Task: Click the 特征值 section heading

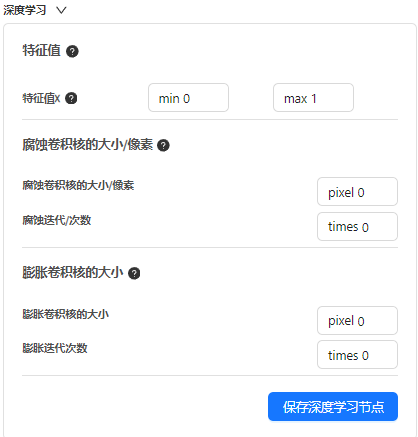Action: pyautogui.click(x=41, y=51)
